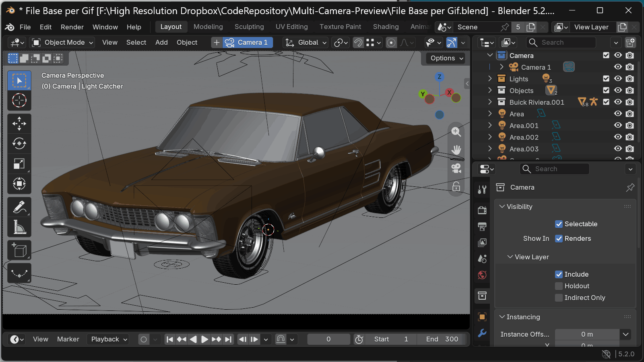Activate the Rotate tool
The width and height of the screenshot is (644, 362).
19,144
